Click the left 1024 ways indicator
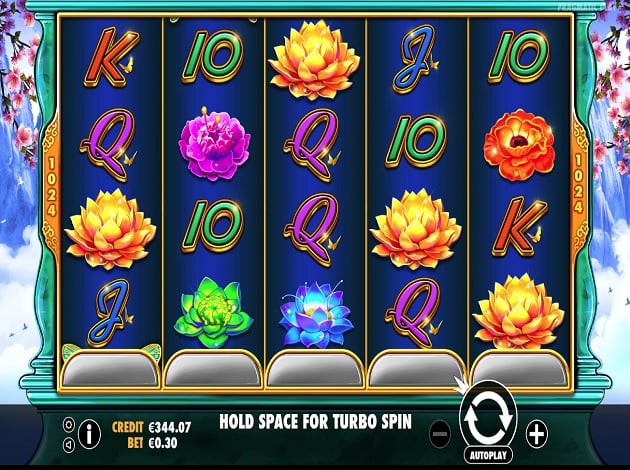Screen dimensions: 630x470 [x=52, y=185]
